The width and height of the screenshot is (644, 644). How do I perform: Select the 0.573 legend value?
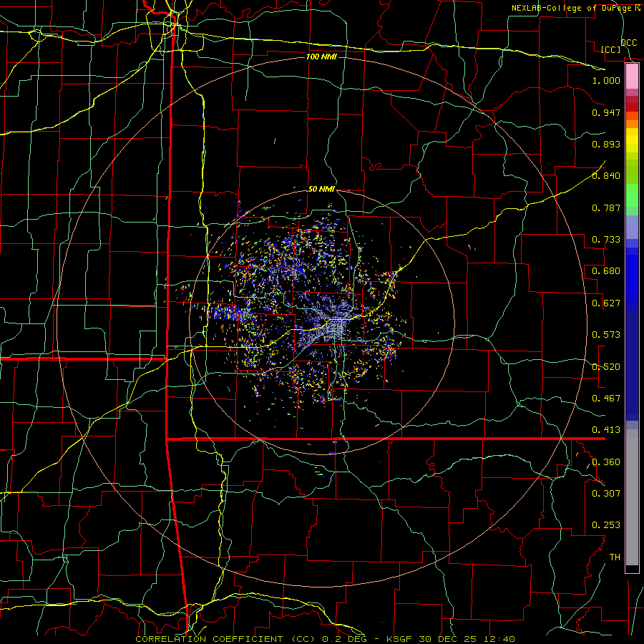[x=606, y=335]
